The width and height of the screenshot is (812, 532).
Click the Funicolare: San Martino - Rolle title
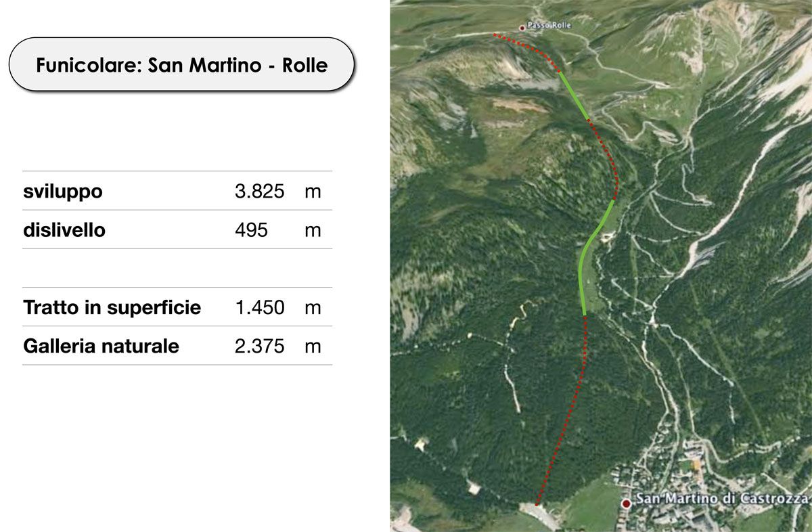point(181,65)
